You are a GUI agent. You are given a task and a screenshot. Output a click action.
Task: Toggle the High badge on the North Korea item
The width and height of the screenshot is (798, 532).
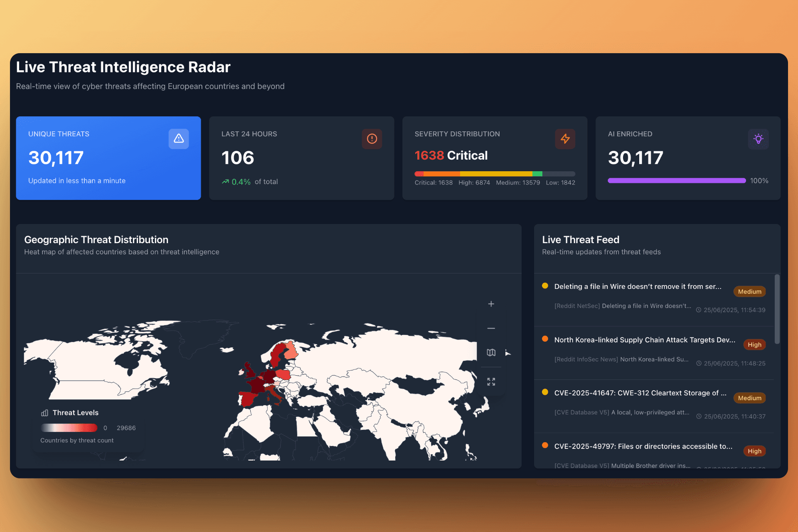[x=754, y=345]
